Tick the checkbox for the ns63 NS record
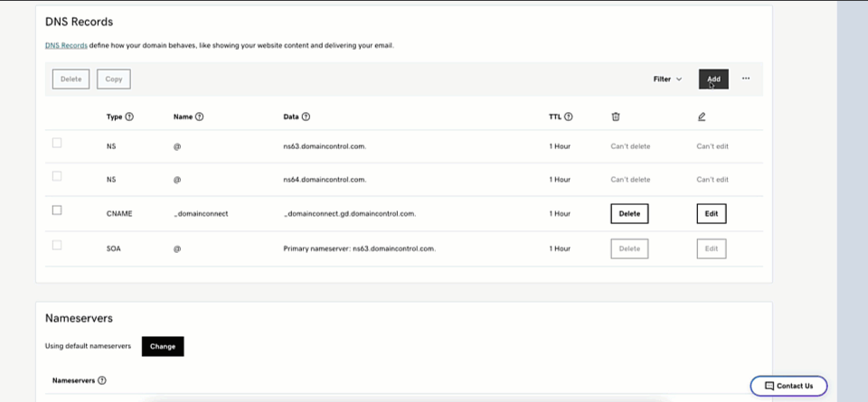Viewport: 868px width, 402px height. click(x=56, y=143)
